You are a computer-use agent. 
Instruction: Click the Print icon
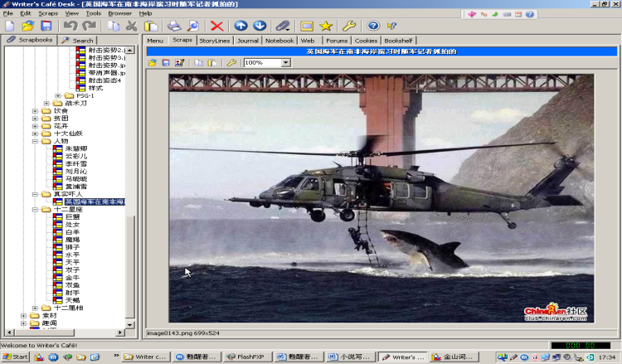tap(174, 27)
